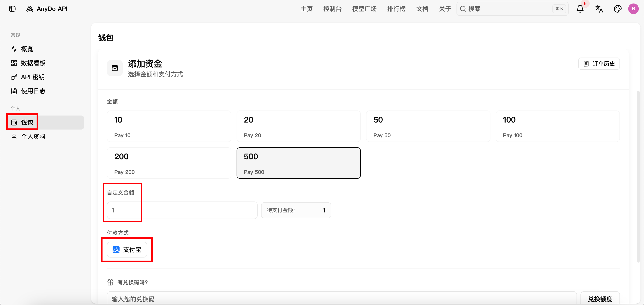644x305 pixels.
Task: Choose 支付宝 as payment method
Action: click(x=127, y=250)
